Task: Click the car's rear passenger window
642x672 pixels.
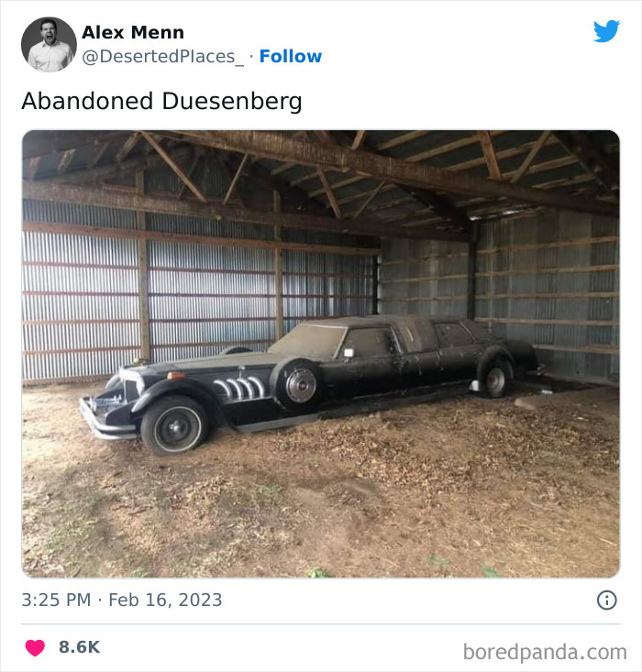Action: [453, 336]
